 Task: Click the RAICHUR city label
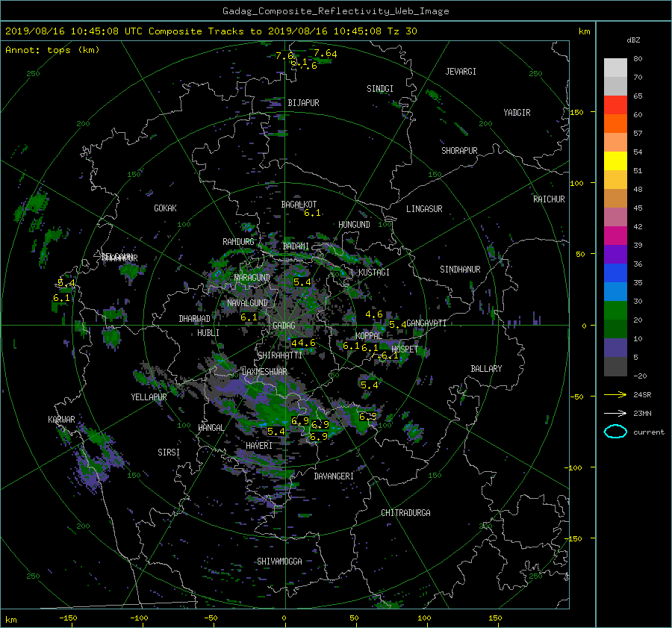pos(549,199)
